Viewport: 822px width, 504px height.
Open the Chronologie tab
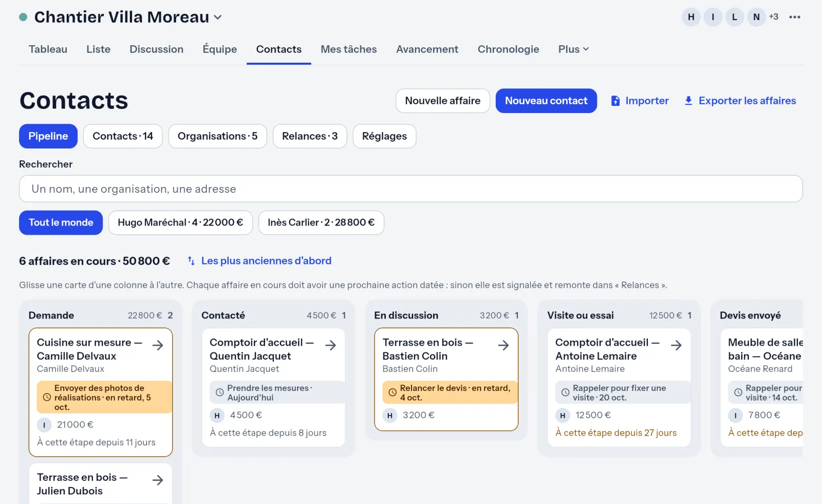click(509, 49)
